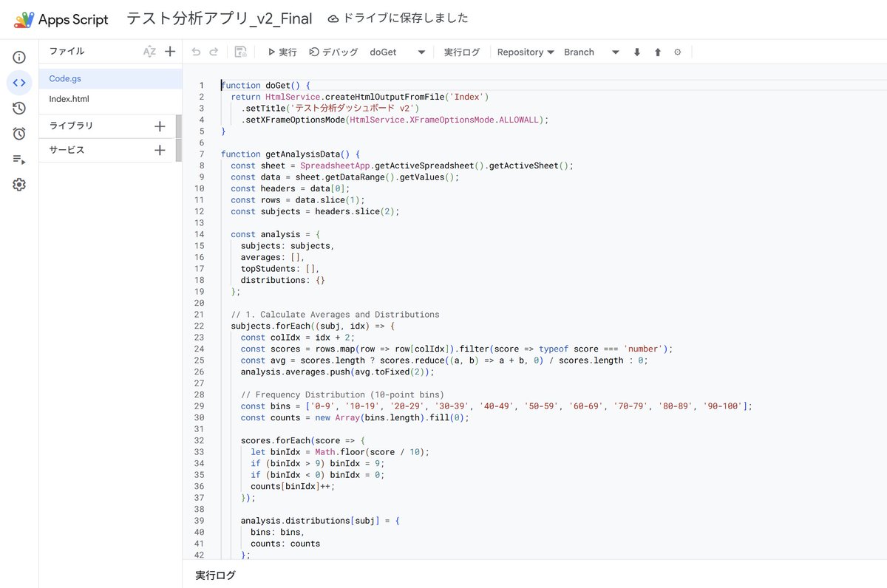Sort files alphabetically with AZ icon
The image size is (887, 588).
tap(149, 52)
